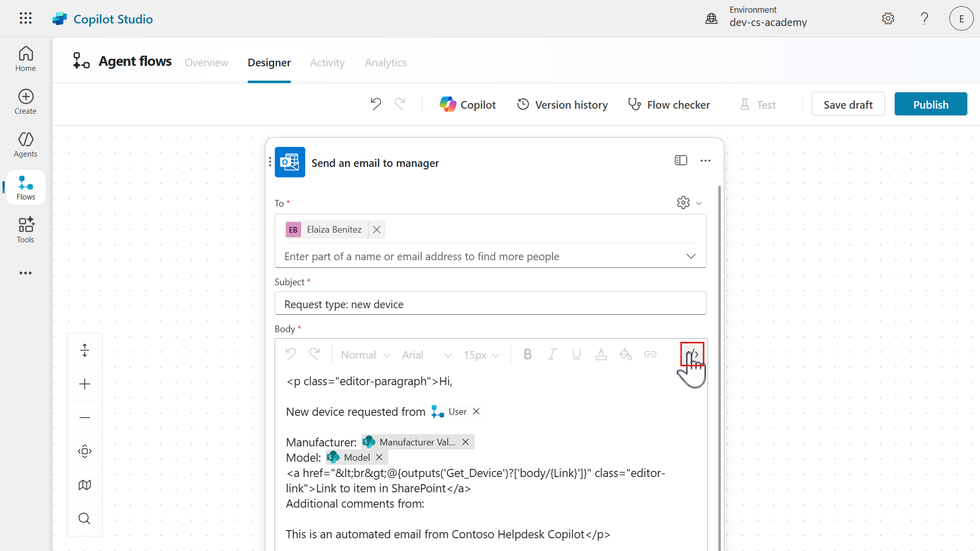Viewport: 980px width, 551px height.
Task: Switch to the Analytics tab
Action: click(385, 62)
